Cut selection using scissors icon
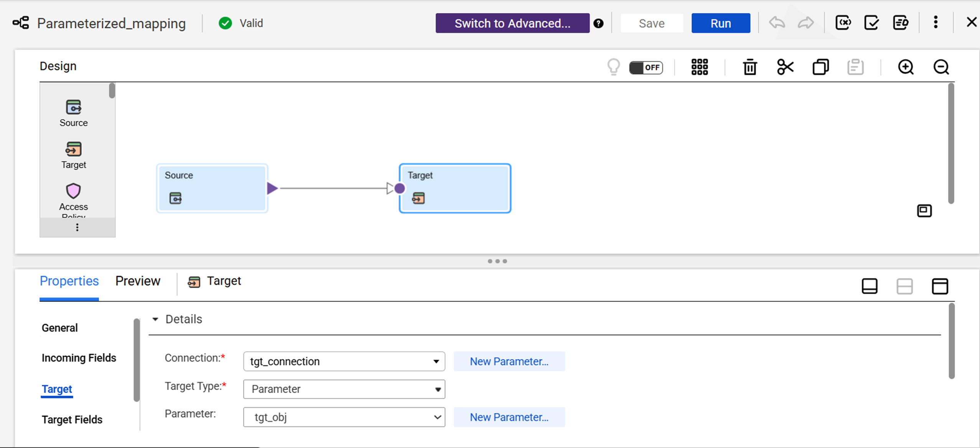Image resolution: width=980 pixels, height=448 pixels. (x=785, y=67)
